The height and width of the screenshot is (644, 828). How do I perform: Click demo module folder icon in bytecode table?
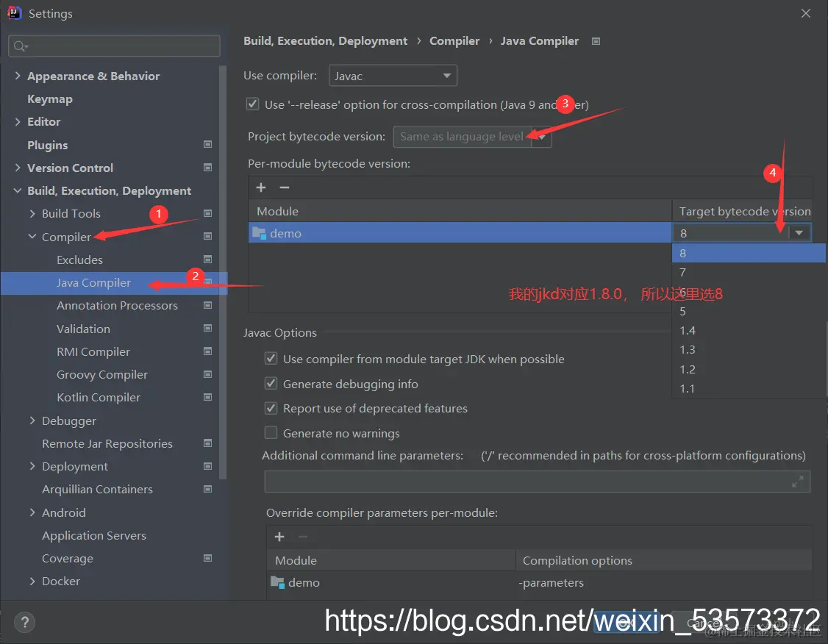click(x=259, y=233)
